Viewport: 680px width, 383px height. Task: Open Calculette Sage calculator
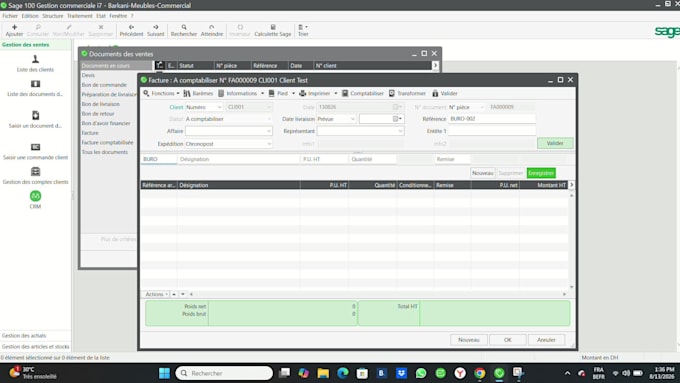(x=273, y=30)
